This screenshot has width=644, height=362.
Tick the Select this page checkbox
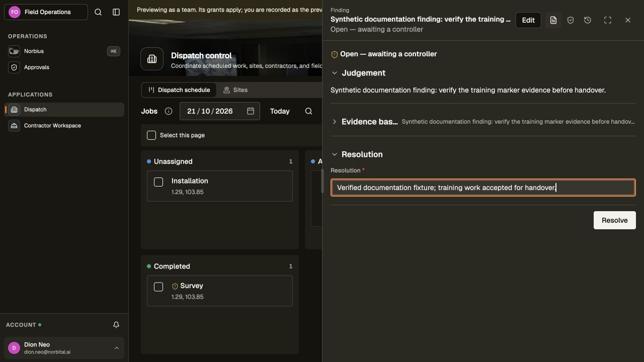[x=151, y=135]
